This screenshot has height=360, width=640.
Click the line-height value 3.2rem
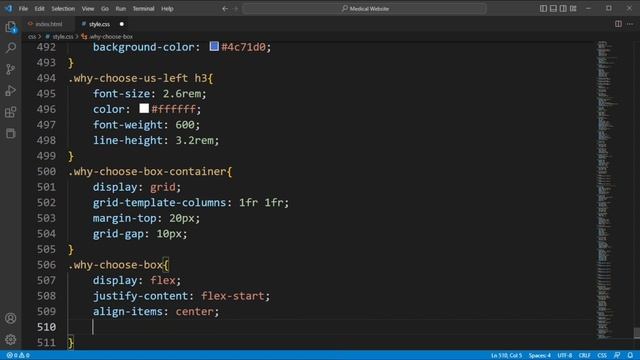(194, 140)
